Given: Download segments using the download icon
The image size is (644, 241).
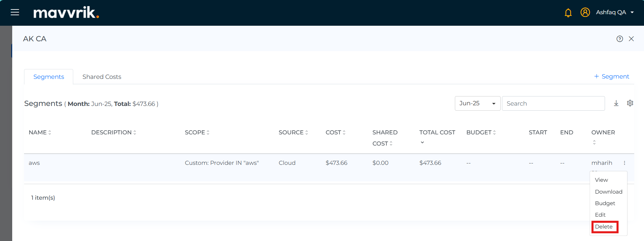Looking at the screenshot, I should [x=616, y=103].
